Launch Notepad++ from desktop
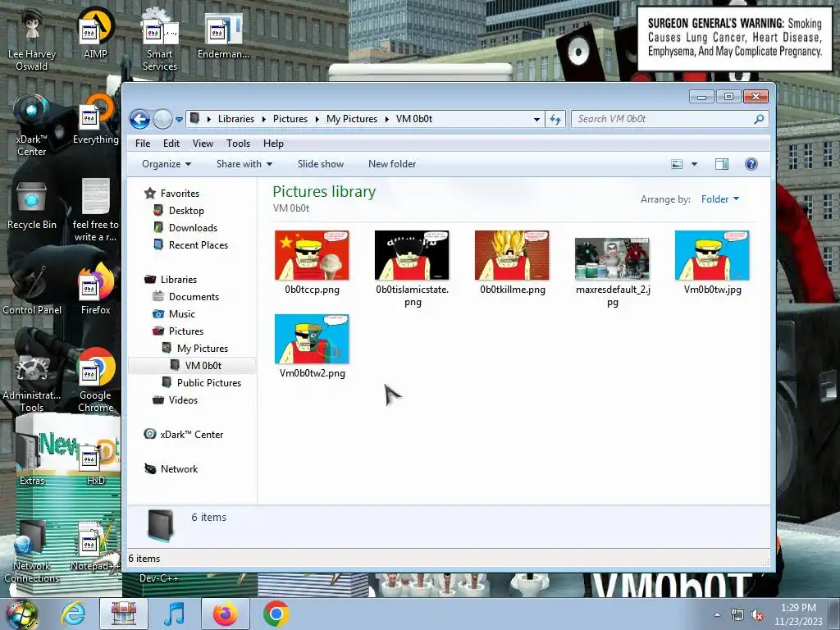Image resolution: width=840 pixels, height=630 pixels. coord(95,546)
